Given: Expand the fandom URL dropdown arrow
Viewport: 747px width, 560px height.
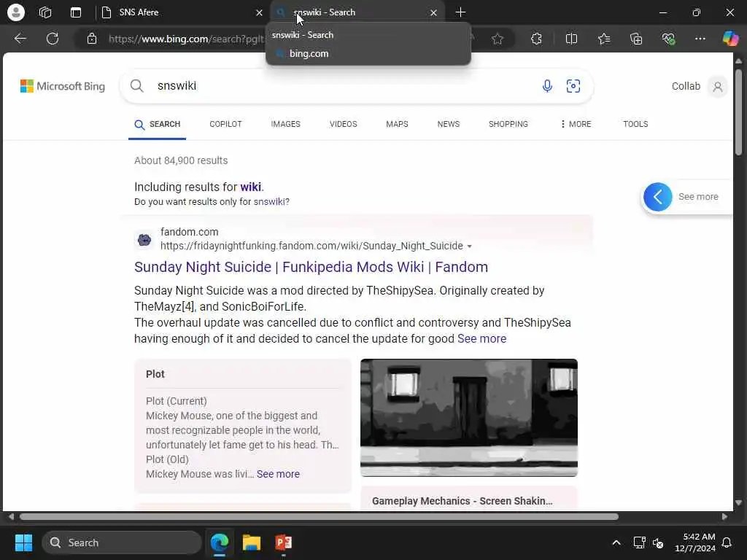Looking at the screenshot, I should [x=469, y=246].
